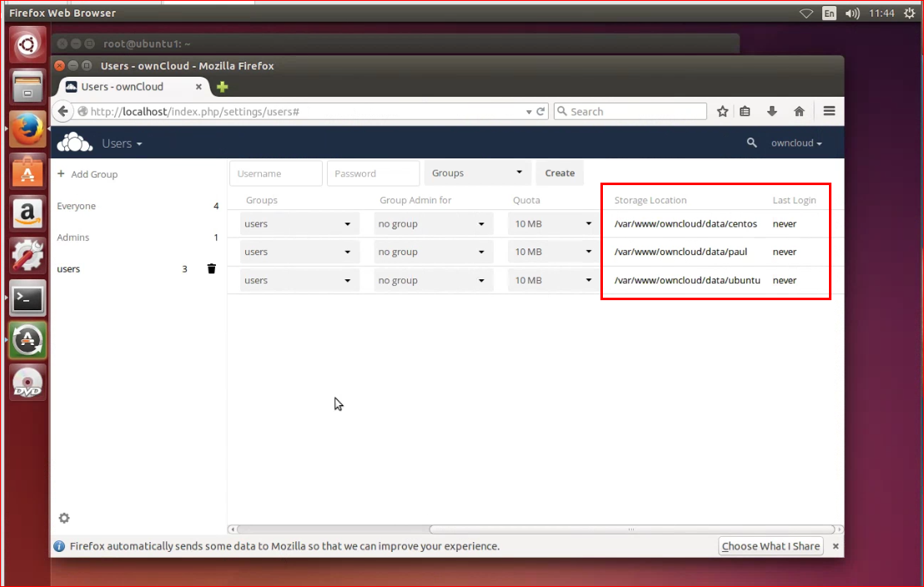Open the users-page settings gear

(x=64, y=518)
